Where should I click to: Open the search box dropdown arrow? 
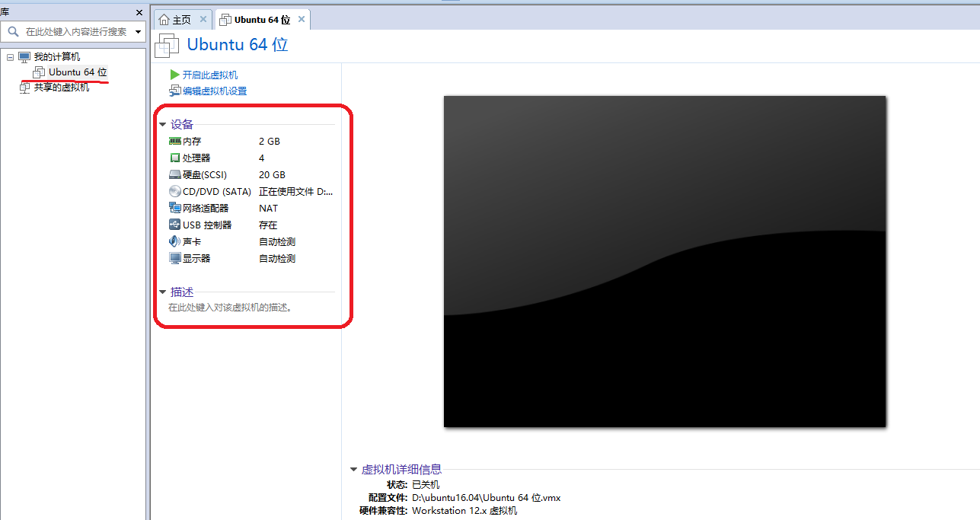pos(138,32)
